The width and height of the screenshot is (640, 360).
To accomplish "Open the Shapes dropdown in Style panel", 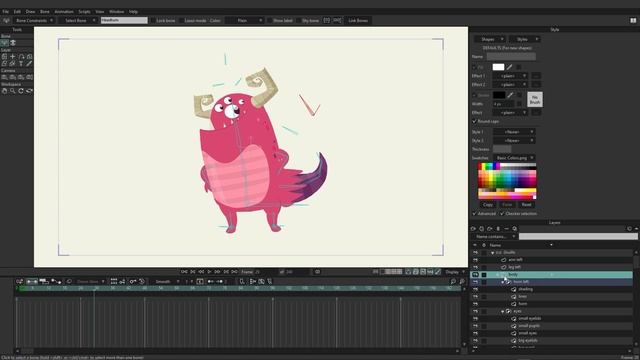I will [x=490, y=39].
